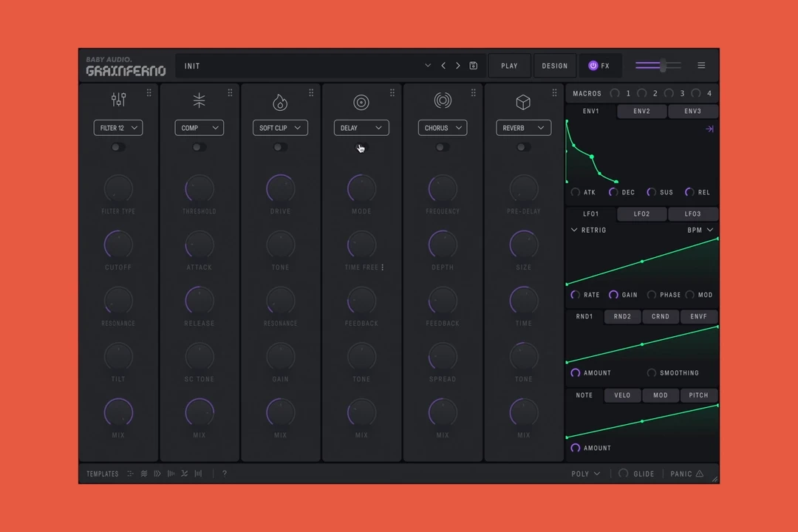
Task: Click the Filter Cutoff knob
Action: (x=118, y=245)
